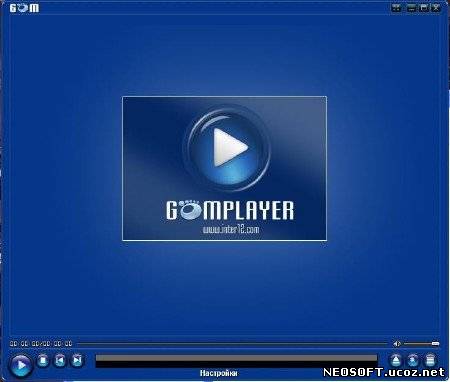The height and width of the screenshot is (382, 450).
Task: Close the GOM Player window
Action: [436, 8]
